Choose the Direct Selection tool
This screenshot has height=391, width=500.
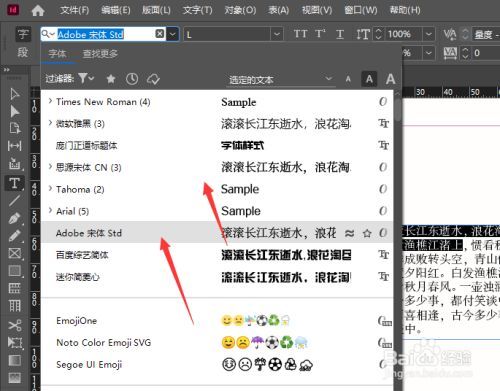click(x=14, y=111)
